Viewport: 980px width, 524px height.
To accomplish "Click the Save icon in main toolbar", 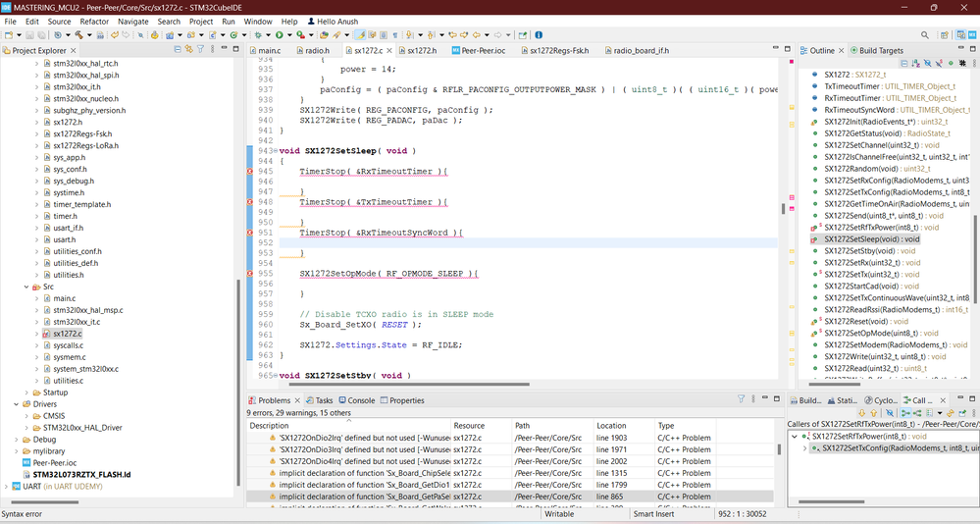I will point(30,35).
